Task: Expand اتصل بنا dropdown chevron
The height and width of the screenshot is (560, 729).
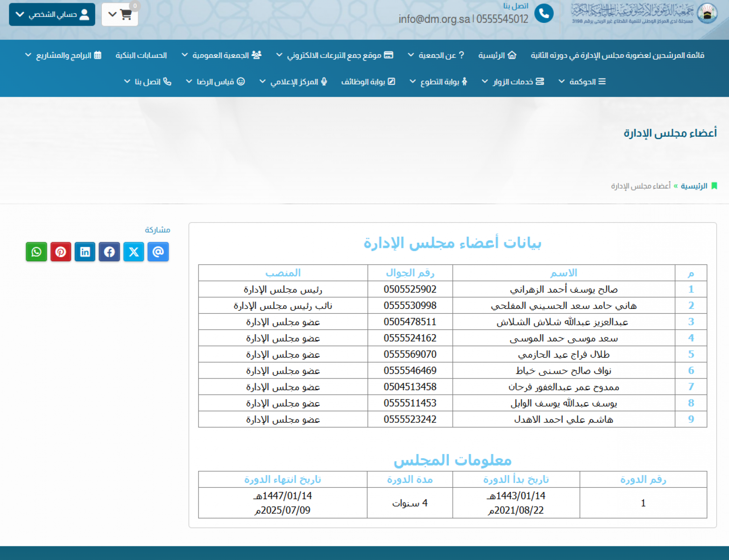Action: point(127,82)
